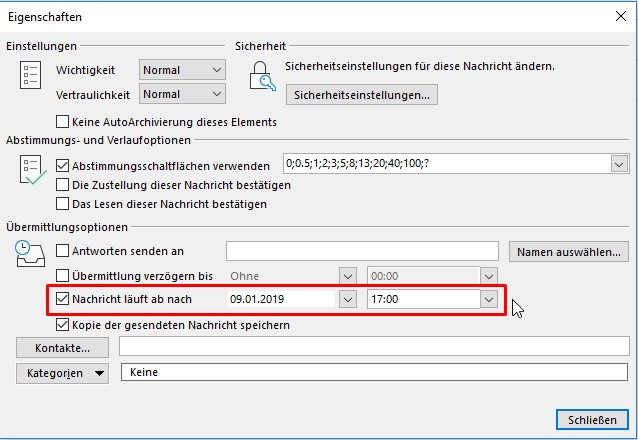The height and width of the screenshot is (440, 638).
Task: Open the Kategorien dropdown button
Action: pos(62,373)
